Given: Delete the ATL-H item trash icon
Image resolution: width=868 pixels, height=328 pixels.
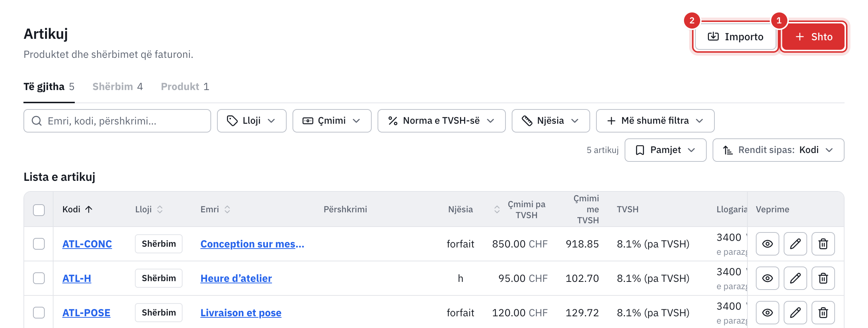Looking at the screenshot, I should 823,278.
